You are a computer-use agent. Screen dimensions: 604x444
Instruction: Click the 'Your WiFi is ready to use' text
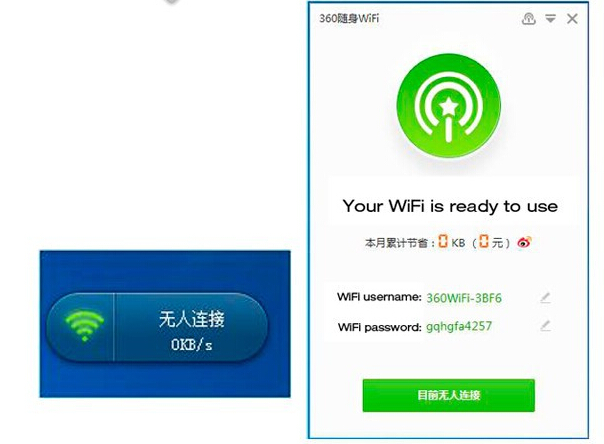pos(450,206)
